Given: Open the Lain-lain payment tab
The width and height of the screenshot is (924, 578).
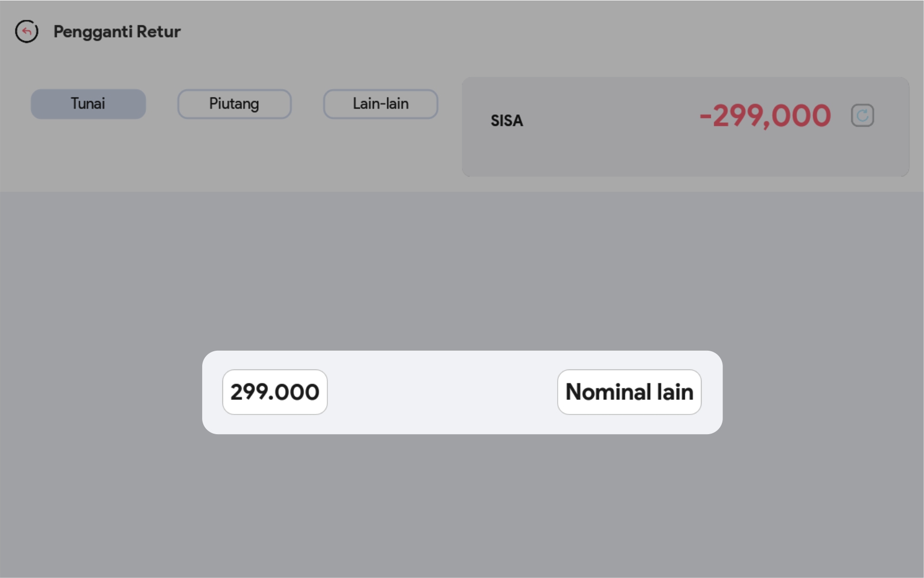Looking at the screenshot, I should [380, 104].
